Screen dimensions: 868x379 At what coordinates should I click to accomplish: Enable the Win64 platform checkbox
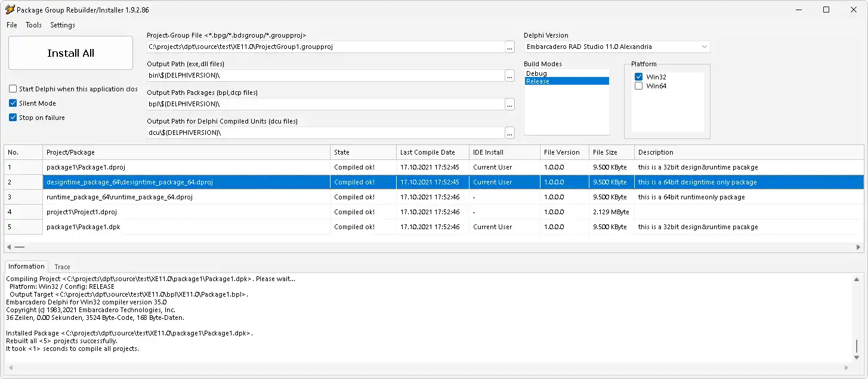point(639,86)
